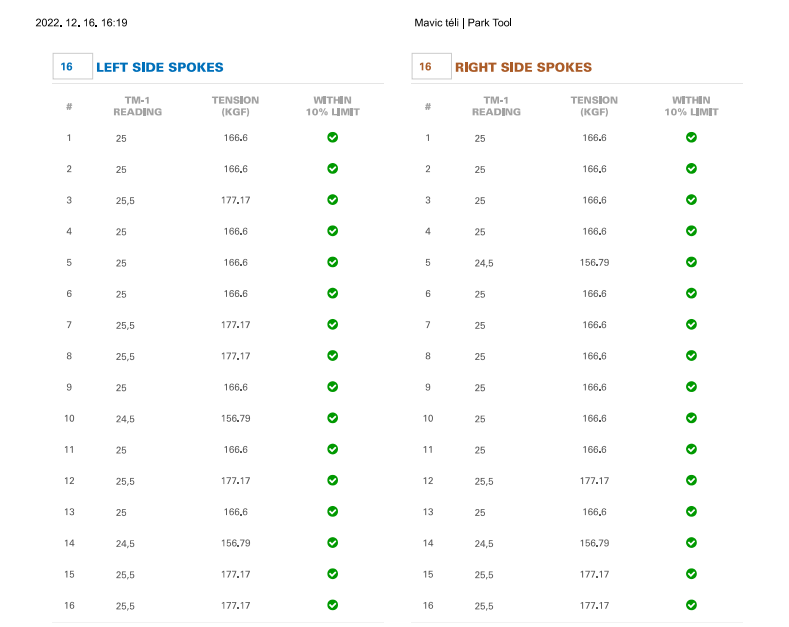Select left spoke 3 TM-1 reading 25,5
The width and height of the screenshot is (789, 627).
pos(125,201)
